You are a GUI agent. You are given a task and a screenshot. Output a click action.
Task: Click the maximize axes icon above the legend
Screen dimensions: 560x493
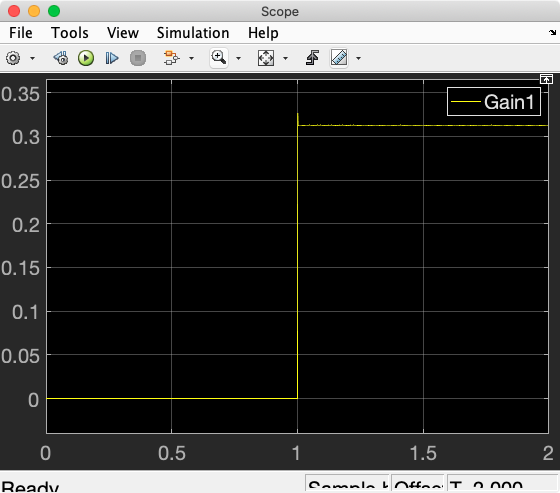[546, 79]
